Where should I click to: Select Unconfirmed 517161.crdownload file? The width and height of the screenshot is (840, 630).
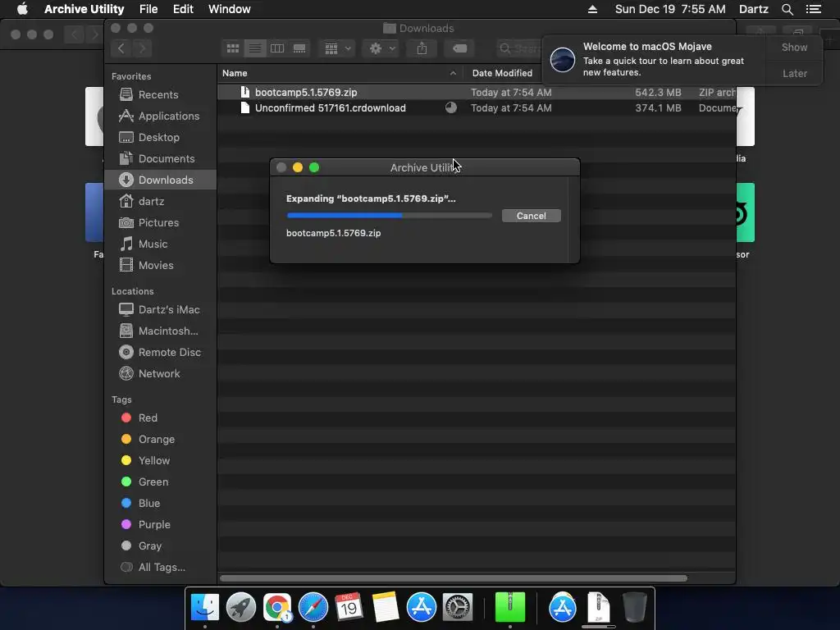pyautogui.click(x=477, y=107)
